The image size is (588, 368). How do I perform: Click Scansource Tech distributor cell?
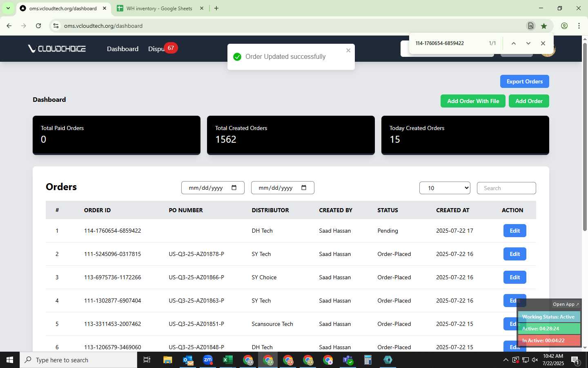[272, 324]
